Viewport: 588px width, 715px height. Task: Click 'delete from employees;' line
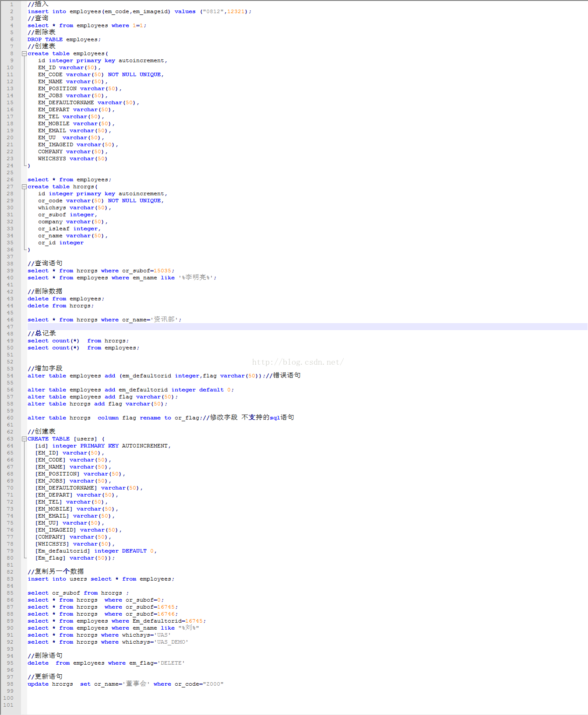click(66, 299)
